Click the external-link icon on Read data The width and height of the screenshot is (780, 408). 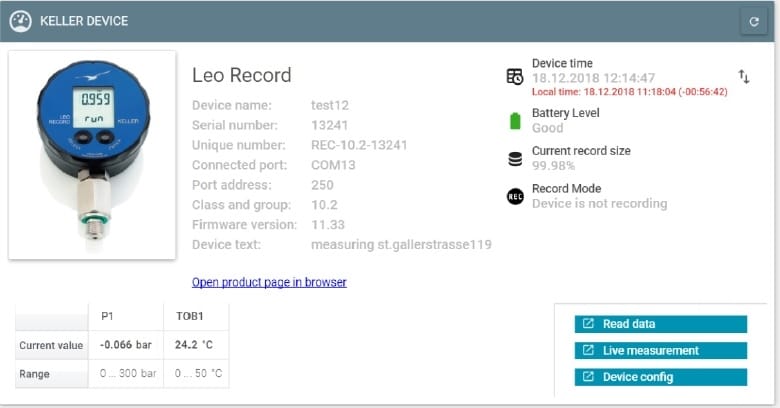[x=588, y=324]
